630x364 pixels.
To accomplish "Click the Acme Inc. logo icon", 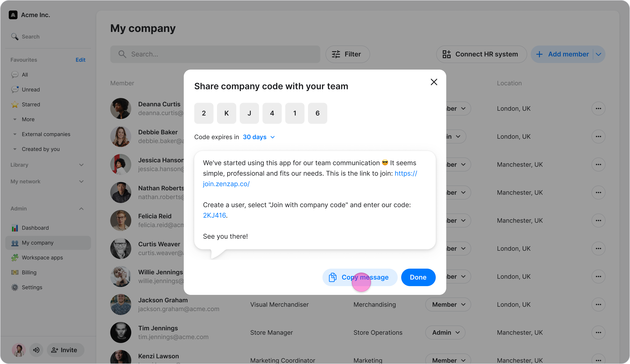I will (x=13, y=15).
